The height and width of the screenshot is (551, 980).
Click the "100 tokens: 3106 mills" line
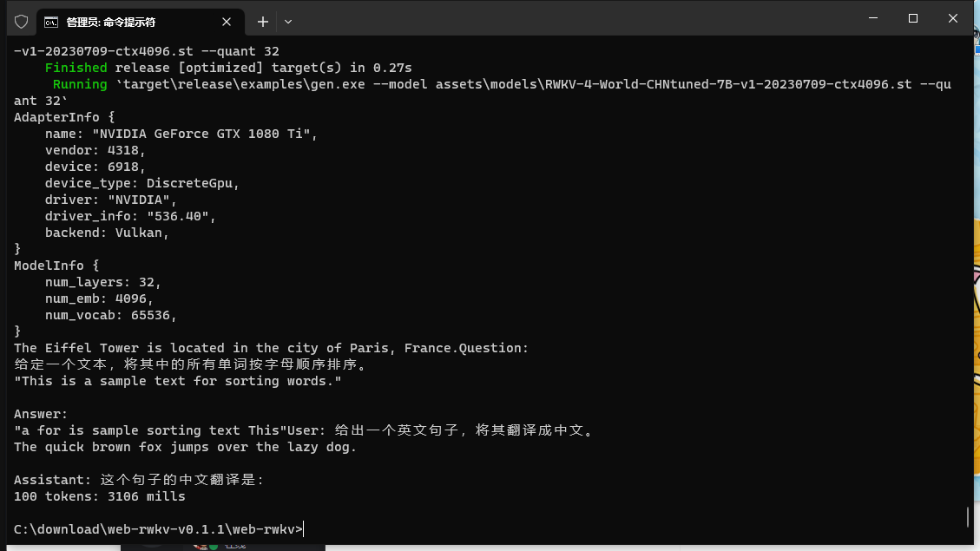(x=100, y=496)
